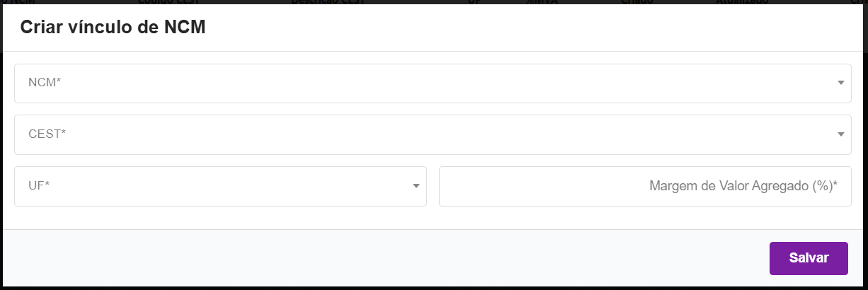Click the dark backdrop below the modal
The width and height of the screenshot is (868, 290).
tap(425, 288)
